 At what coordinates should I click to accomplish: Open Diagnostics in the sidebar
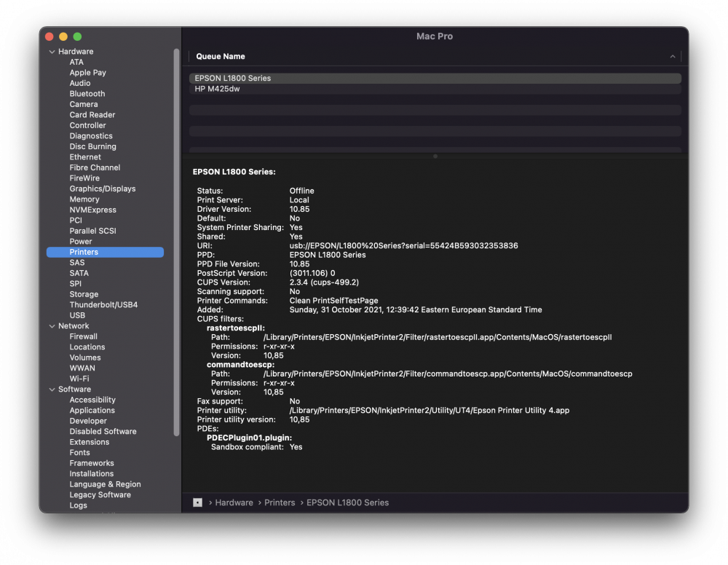(x=91, y=136)
